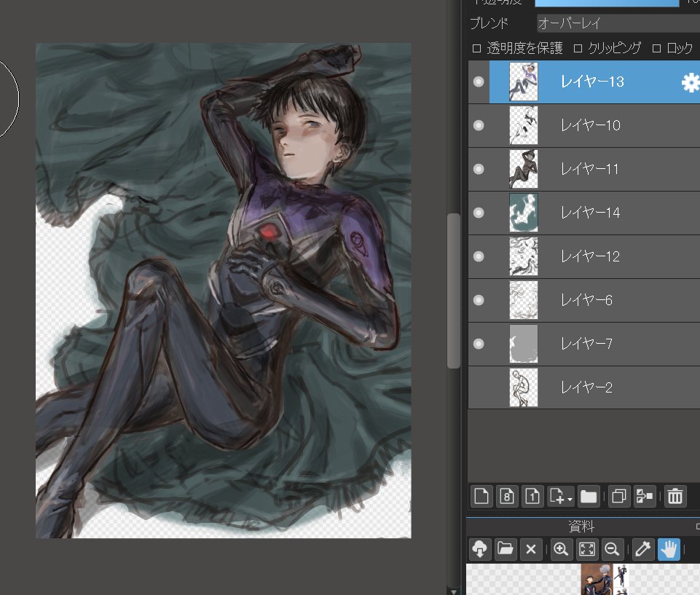Open a reference image with folder icon

click(506, 548)
